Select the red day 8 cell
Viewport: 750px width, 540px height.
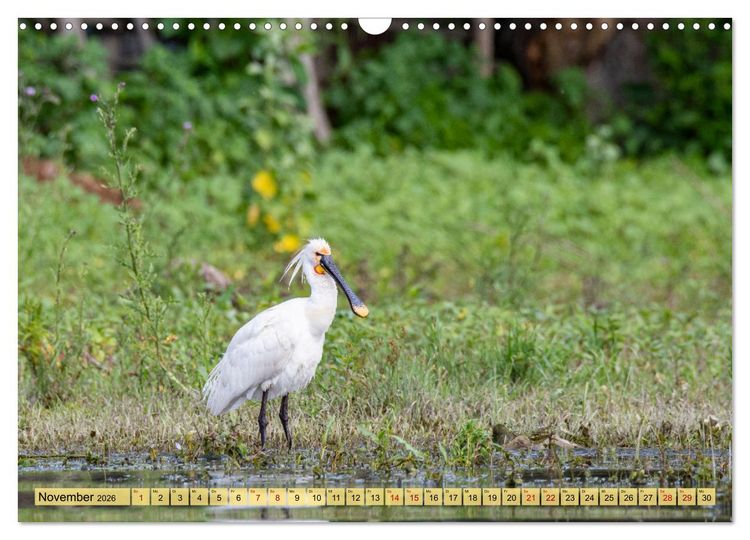point(277,497)
